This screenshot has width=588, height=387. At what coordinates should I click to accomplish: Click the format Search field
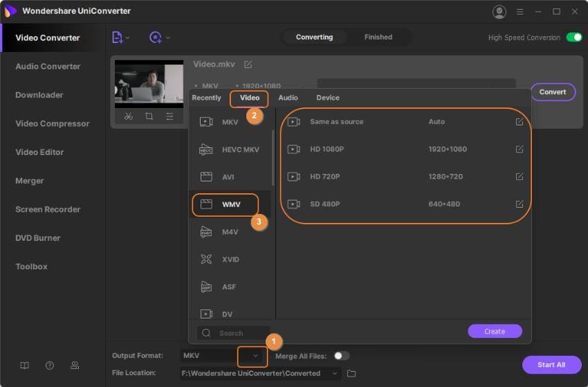coord(233,333)
